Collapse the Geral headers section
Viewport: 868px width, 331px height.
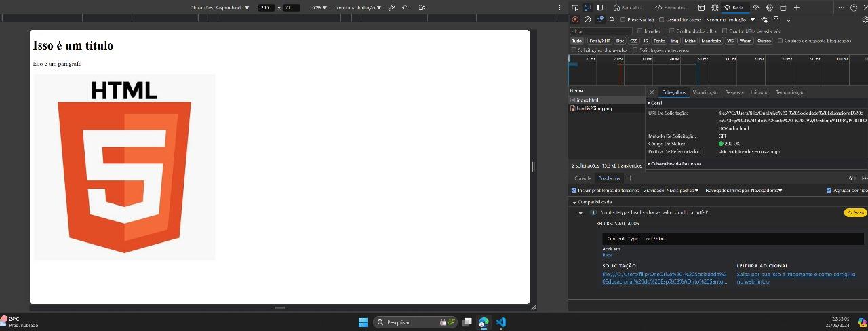point(654,103)
